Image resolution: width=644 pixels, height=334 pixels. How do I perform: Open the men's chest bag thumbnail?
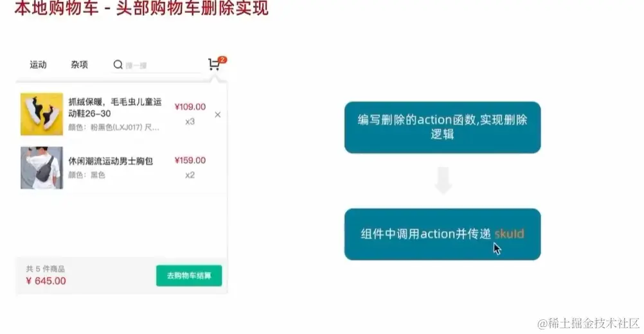click(42, 168)
